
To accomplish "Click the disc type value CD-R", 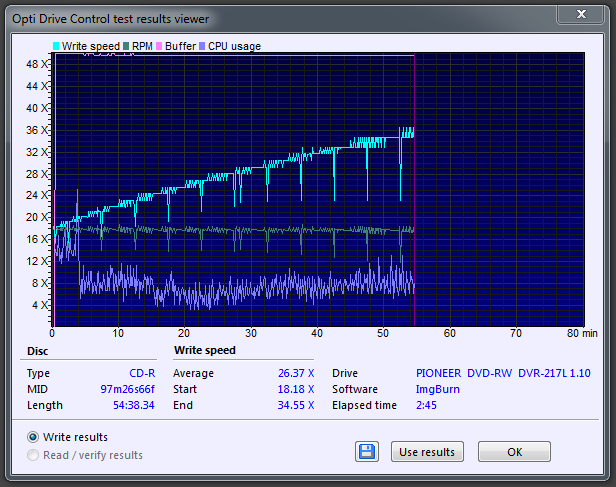I will point(142,373).
